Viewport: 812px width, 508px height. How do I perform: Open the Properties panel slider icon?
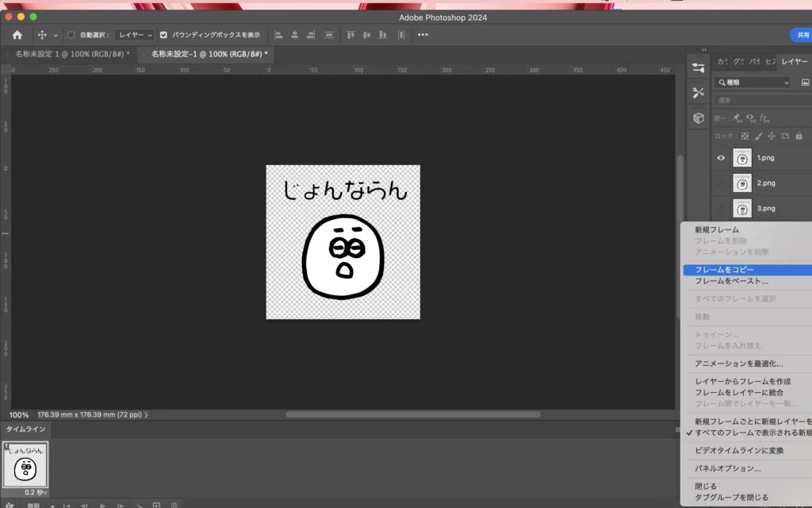pyautogui.click(x=699, y=67)
